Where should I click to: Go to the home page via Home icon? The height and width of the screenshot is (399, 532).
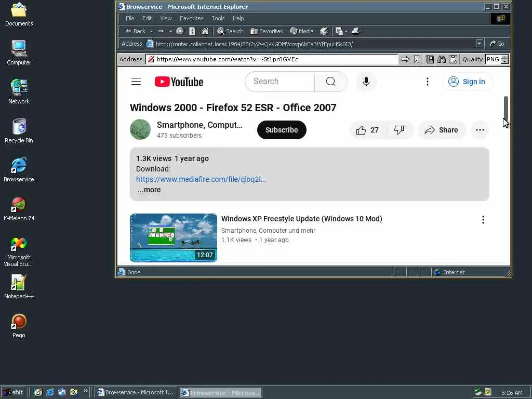205,31
